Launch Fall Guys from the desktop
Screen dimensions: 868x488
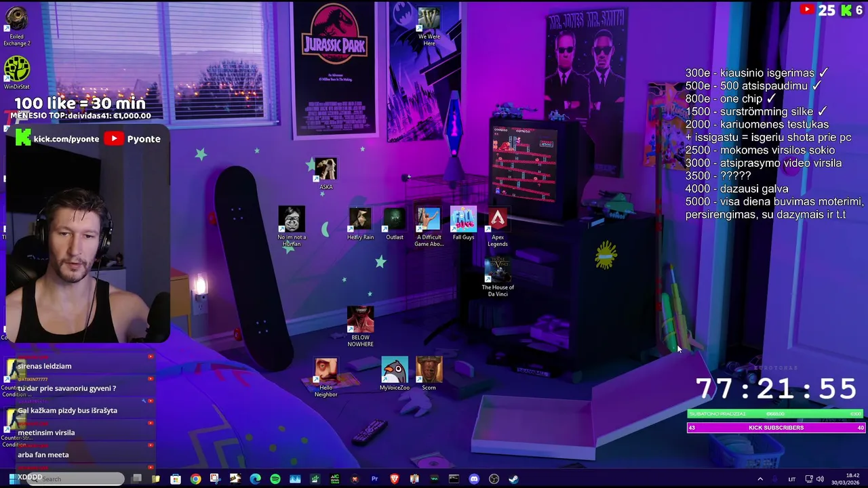click(463, 224)
